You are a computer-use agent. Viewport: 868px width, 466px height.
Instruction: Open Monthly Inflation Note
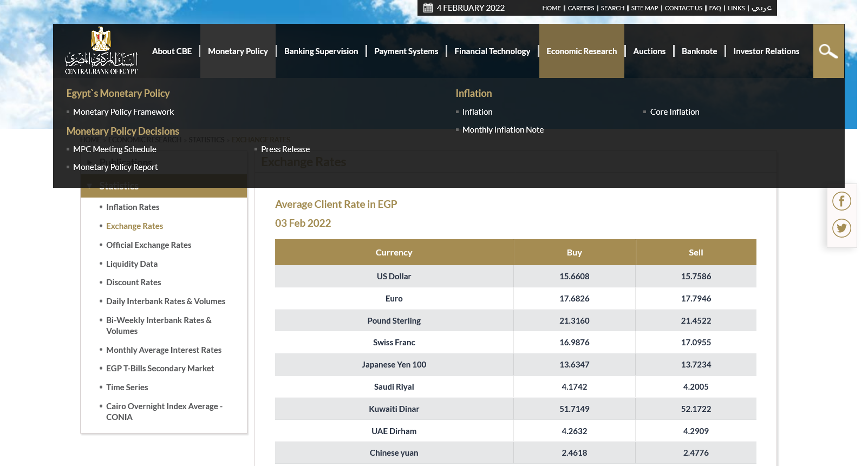pyautogui.click(x=502, y=130)
